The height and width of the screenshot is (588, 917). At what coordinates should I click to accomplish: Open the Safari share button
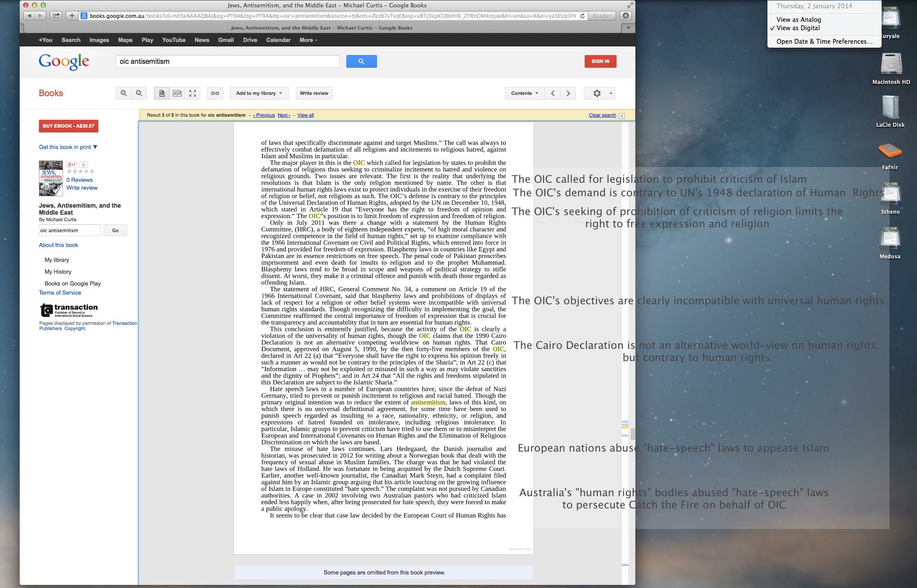(56, 16)
